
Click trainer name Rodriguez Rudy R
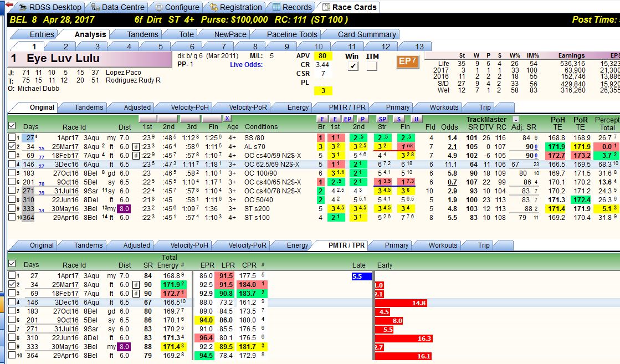(x=133, y=80)
